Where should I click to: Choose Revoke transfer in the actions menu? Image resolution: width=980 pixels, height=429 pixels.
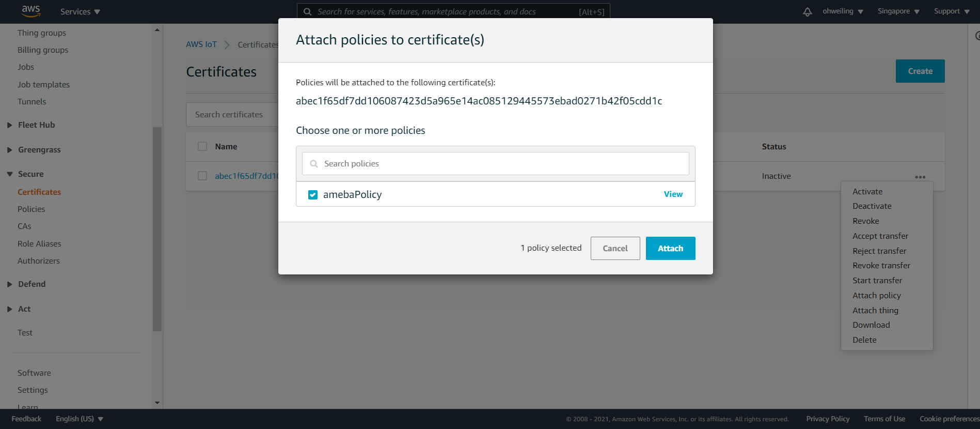click(x=881, y=266)
